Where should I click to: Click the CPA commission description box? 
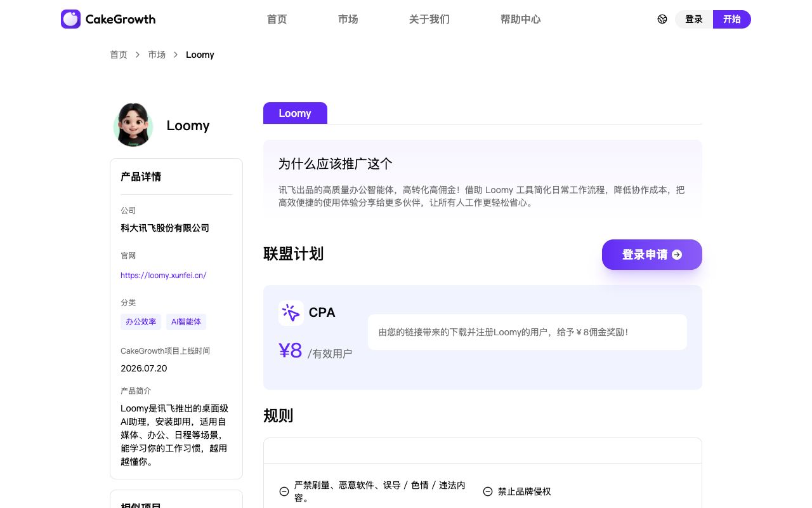(527, 332)
